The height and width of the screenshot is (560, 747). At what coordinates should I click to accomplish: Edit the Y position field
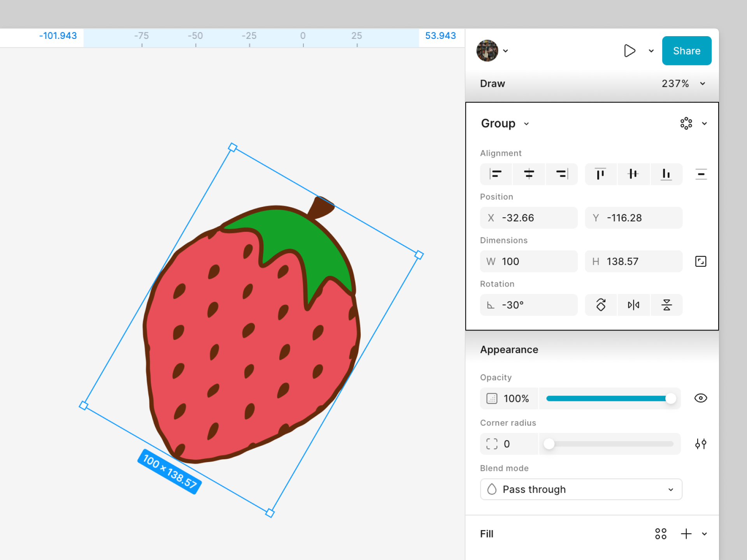[634, 218]
